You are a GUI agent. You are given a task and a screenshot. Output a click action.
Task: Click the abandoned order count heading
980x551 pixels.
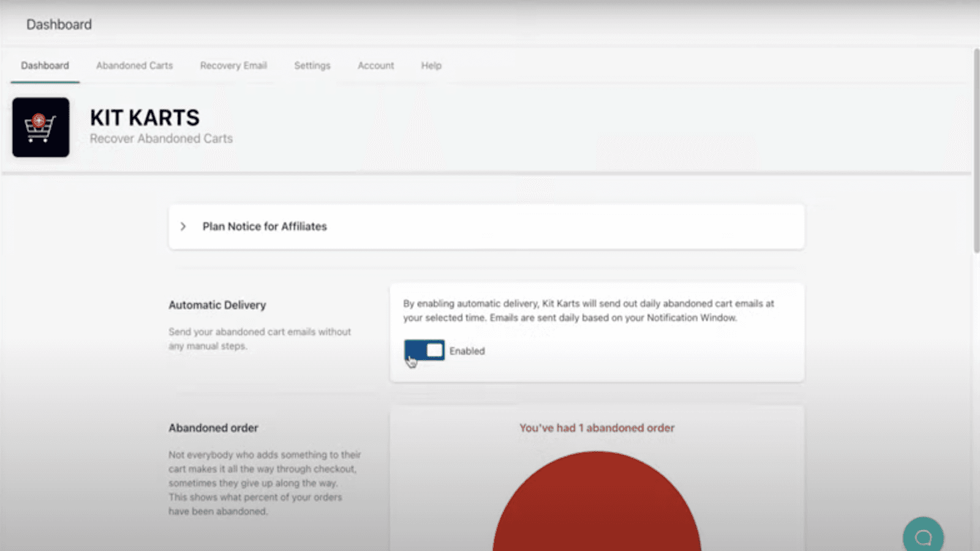tap(597, 428)
